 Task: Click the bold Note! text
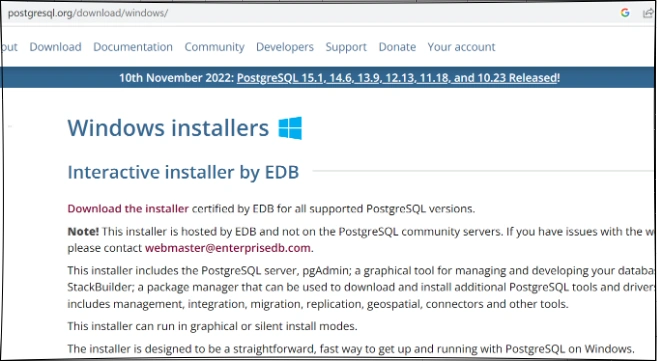pos(83,231)
